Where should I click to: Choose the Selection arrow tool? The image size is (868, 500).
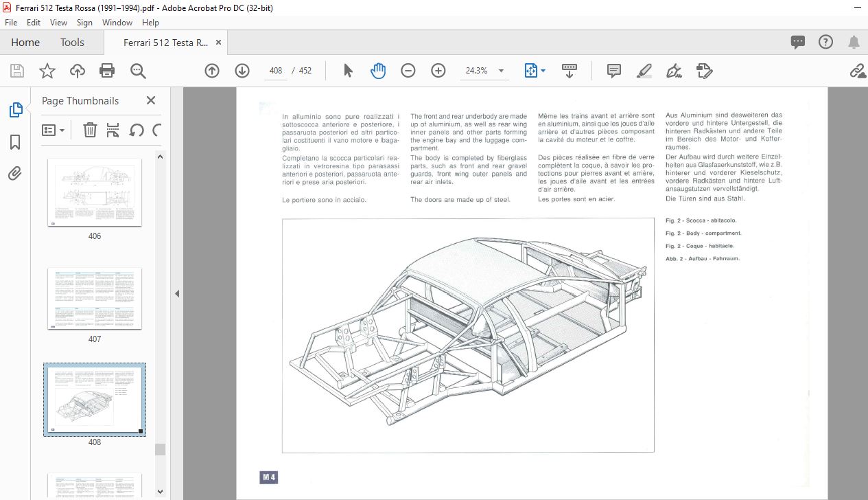point(348,71)
